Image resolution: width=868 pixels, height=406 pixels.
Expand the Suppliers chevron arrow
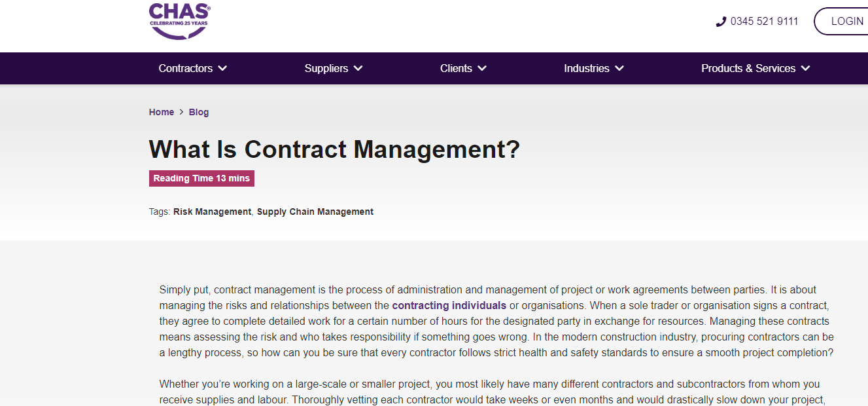[x=358, y=68]
